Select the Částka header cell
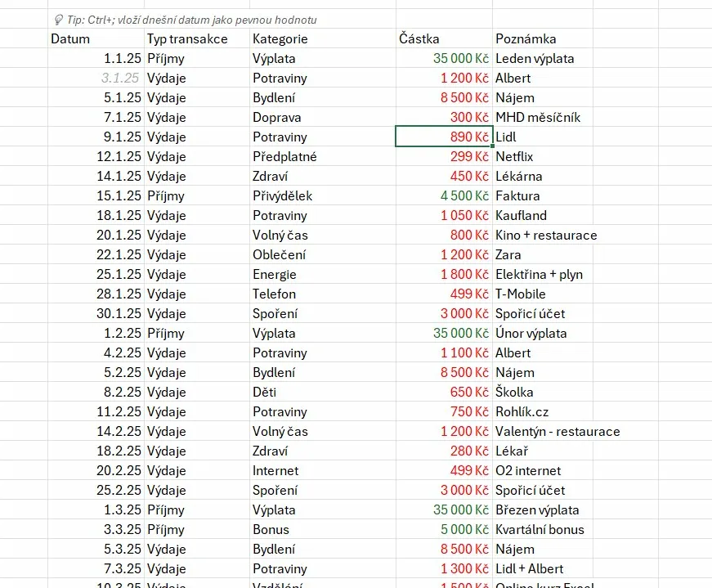The image size is (712, 588). [444, 38]
